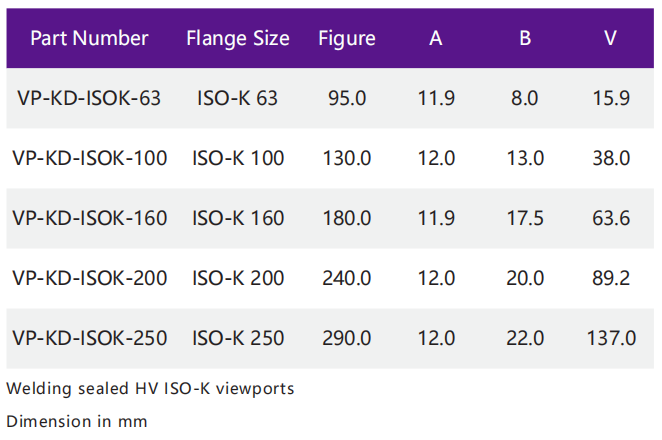The image size is (662, 440).
Task: Click part number VP-KD-ISOK-250
Action: tap(89, 338)
